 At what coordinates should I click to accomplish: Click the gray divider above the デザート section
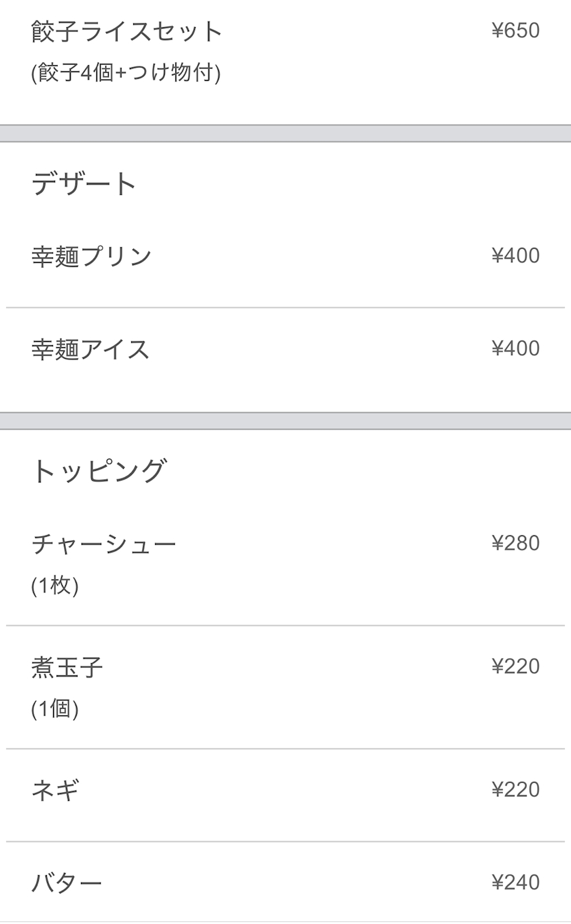pyautogui.click(x=285, y=133)
